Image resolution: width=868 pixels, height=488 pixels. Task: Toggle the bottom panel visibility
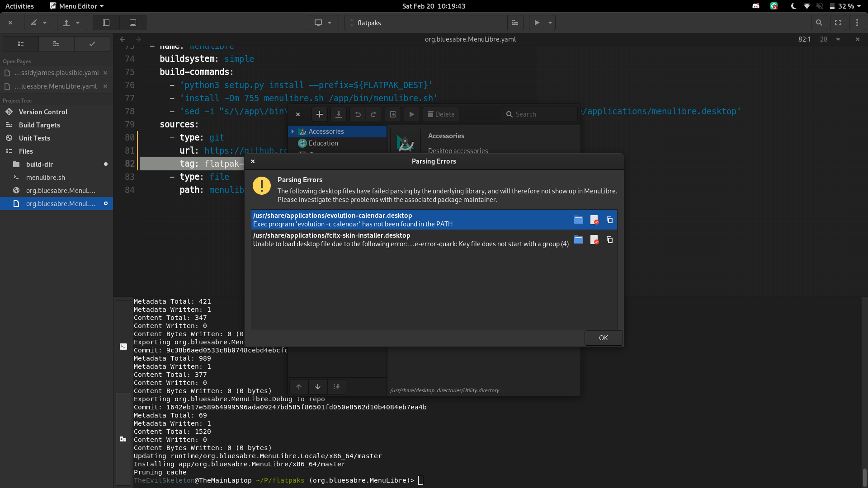click(x=132, y=22)
